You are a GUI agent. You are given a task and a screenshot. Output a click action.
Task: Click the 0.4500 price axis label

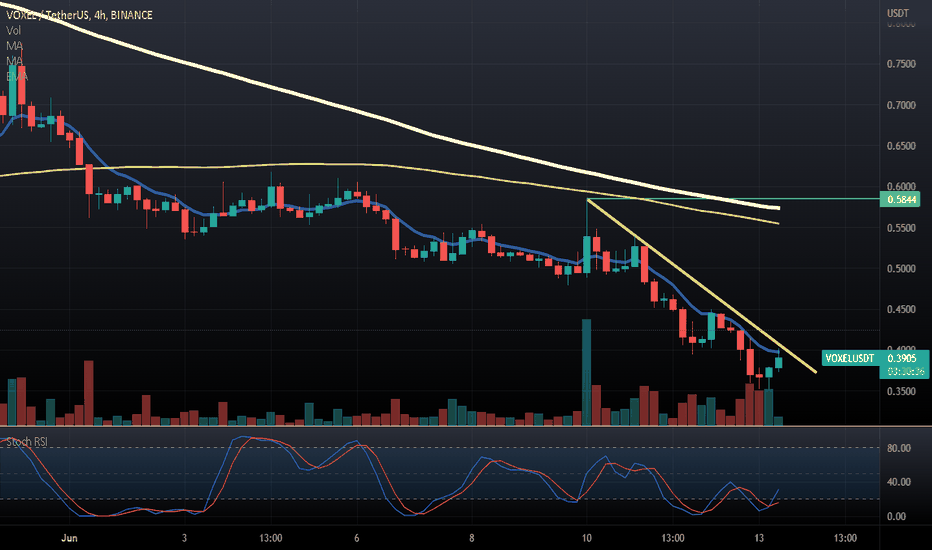901,310
